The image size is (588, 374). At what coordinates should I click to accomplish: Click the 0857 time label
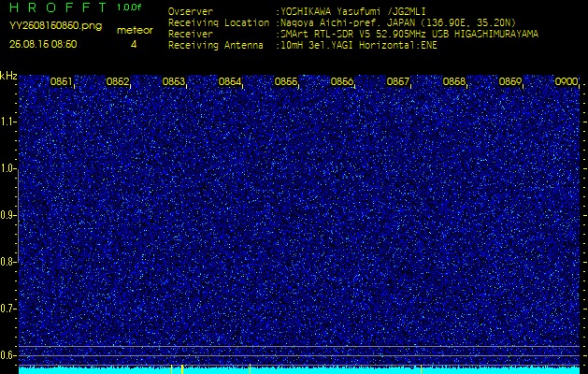(398, 81)
